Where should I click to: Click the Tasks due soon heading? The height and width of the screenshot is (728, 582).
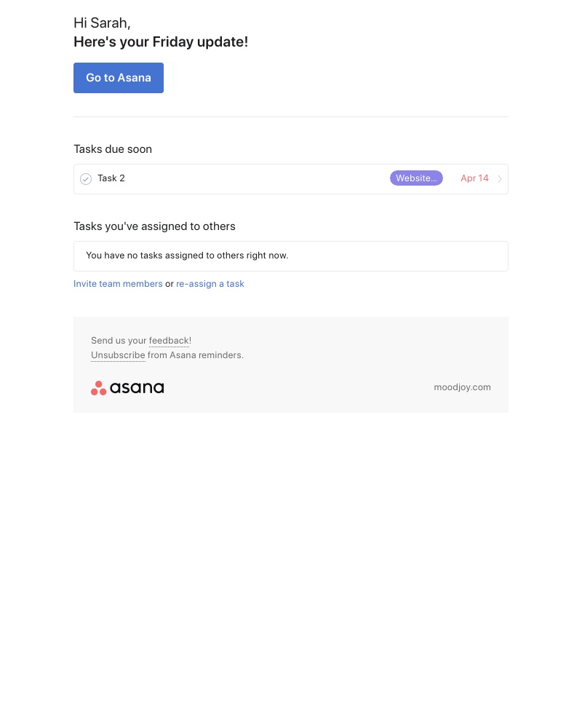point(113,149)
